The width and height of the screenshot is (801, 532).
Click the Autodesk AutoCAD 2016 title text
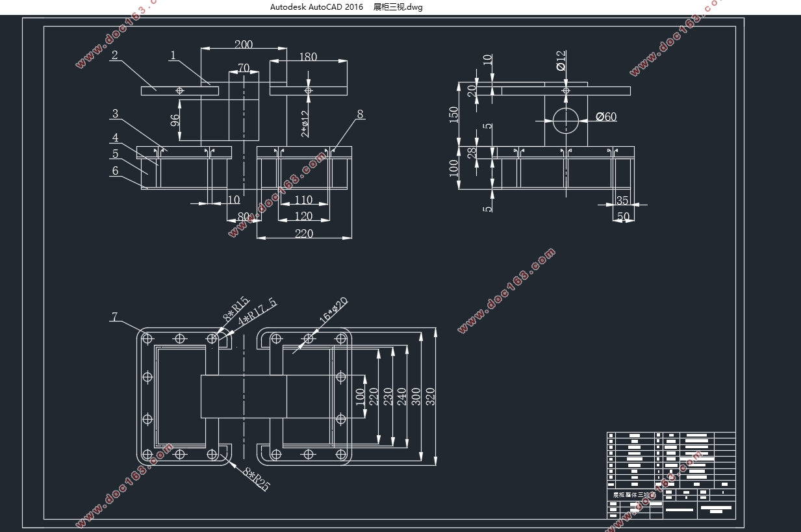pyautogui.click(x=317, y=7)
